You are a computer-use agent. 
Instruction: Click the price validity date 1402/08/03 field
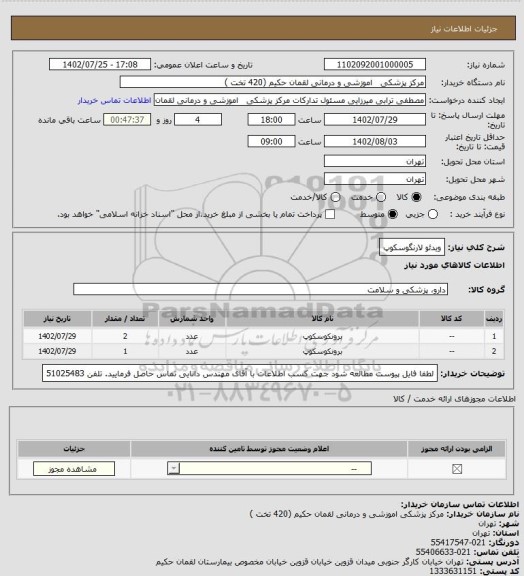pyautogui.click(x=375, y=141)
